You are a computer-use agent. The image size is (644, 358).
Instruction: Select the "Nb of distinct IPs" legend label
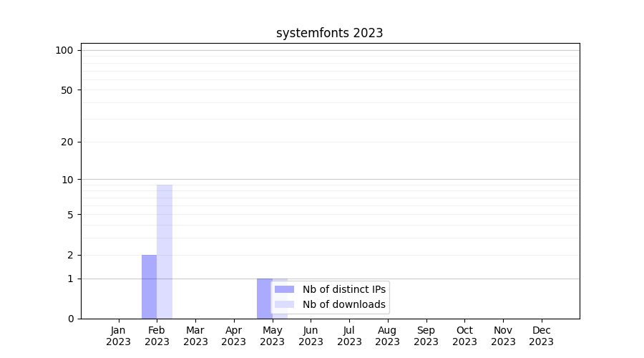click(x=343, y=289)
